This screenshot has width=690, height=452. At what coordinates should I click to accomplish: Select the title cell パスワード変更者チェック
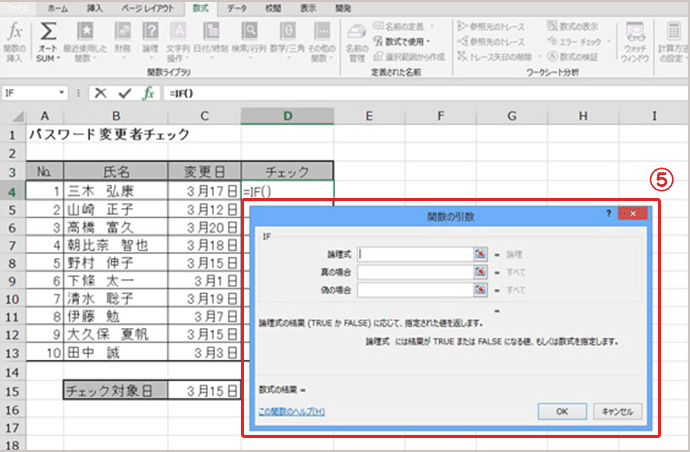tap(110, 134)
